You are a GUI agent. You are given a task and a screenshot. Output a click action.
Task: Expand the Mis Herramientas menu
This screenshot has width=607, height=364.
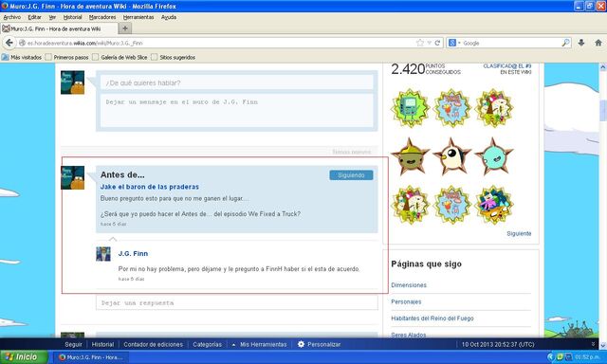click(259, 344)
